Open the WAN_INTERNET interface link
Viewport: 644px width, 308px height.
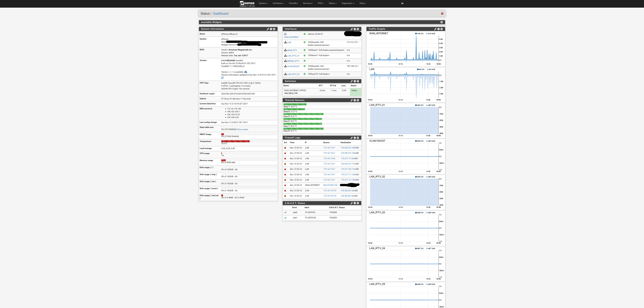(x=291, y=37)
